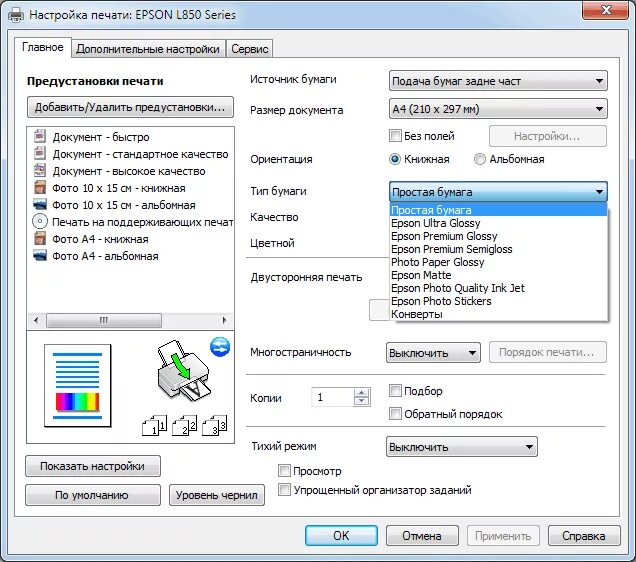Click the blue swap arrows preview icon
The height and width of the screenshot is (562, 636).
[220, 347]
